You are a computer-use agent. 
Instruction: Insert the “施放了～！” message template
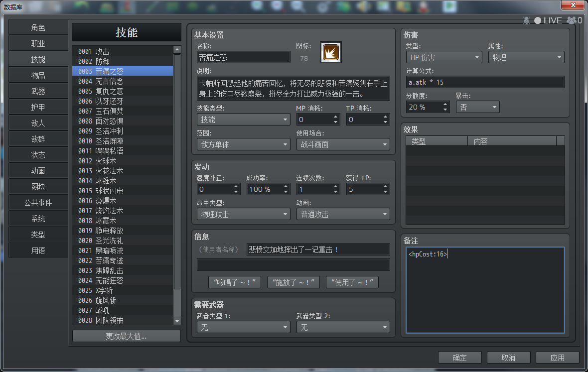tap(293, 282)
